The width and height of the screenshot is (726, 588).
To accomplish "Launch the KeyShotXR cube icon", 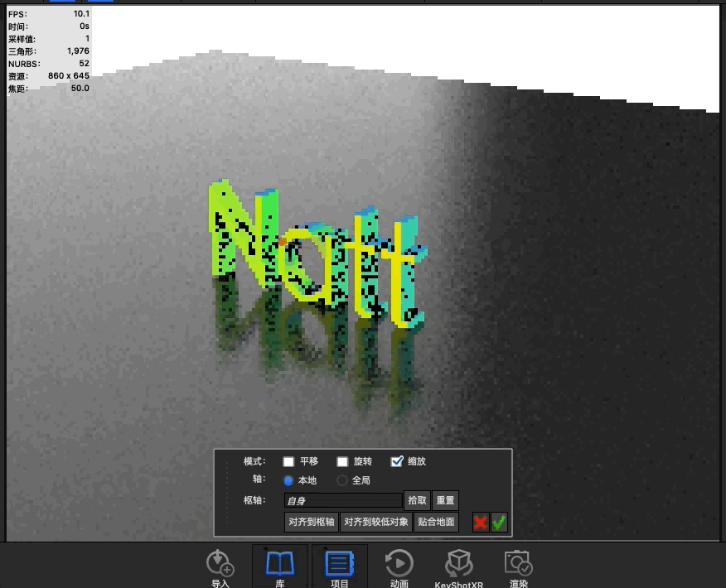I will (x=458, y=564).
